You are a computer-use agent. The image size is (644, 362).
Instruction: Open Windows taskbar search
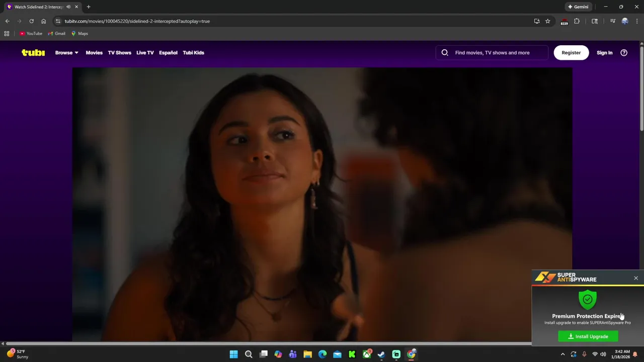click(249, 354)
